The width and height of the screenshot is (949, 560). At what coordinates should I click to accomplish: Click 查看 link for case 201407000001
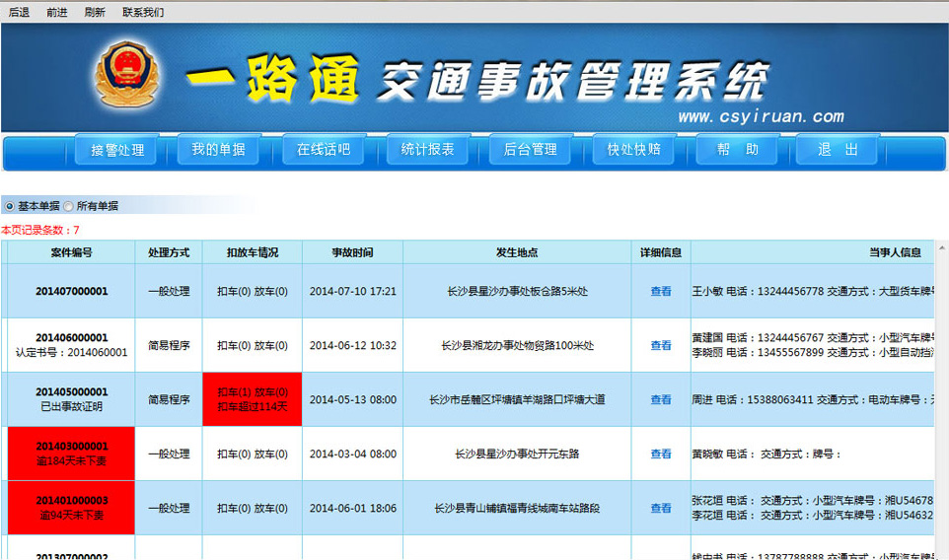coord(661,291)
